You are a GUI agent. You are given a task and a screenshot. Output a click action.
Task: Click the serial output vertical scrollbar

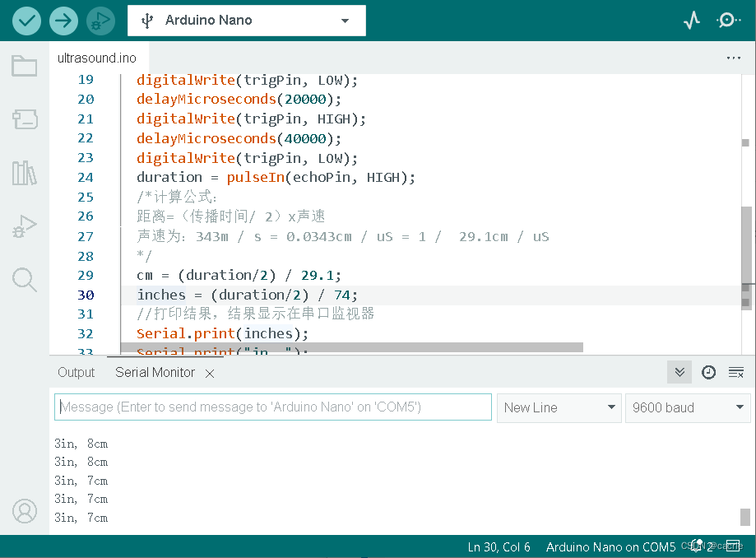point(745,517)
